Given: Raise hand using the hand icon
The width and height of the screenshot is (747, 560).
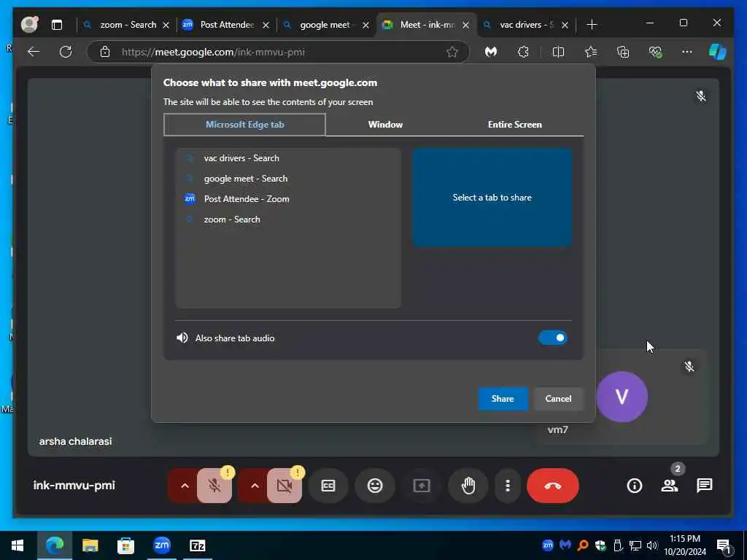Looking at the screenshot, I should coord(468,486).
